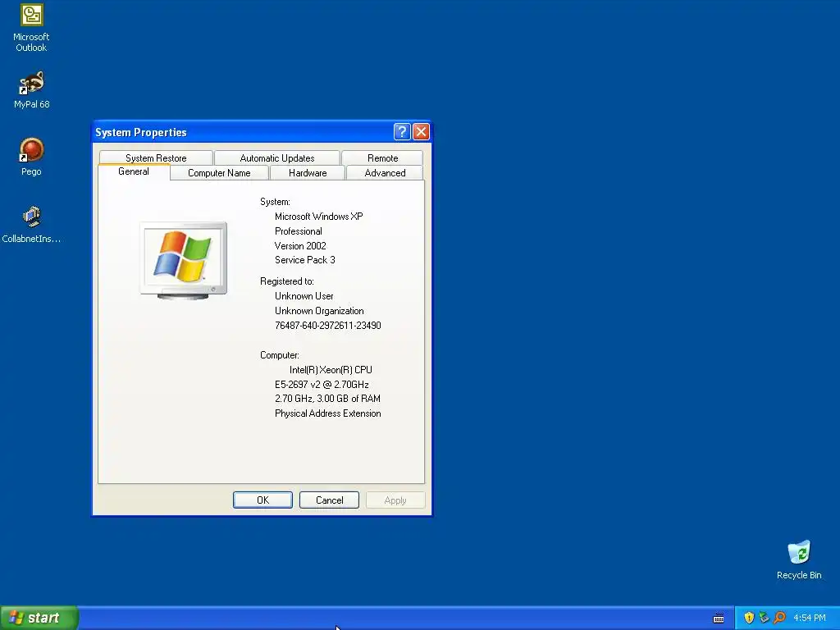Viewport: 840px width, 630px height.
Task: Switch to the Remote tab
Action: coord(382,158)
